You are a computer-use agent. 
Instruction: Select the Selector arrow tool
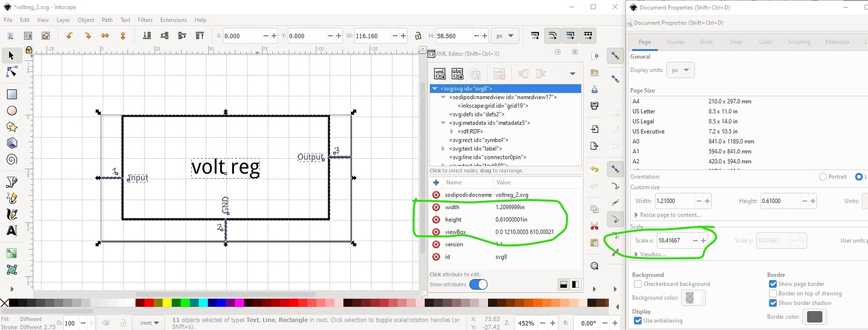click(x=11, y=56)
